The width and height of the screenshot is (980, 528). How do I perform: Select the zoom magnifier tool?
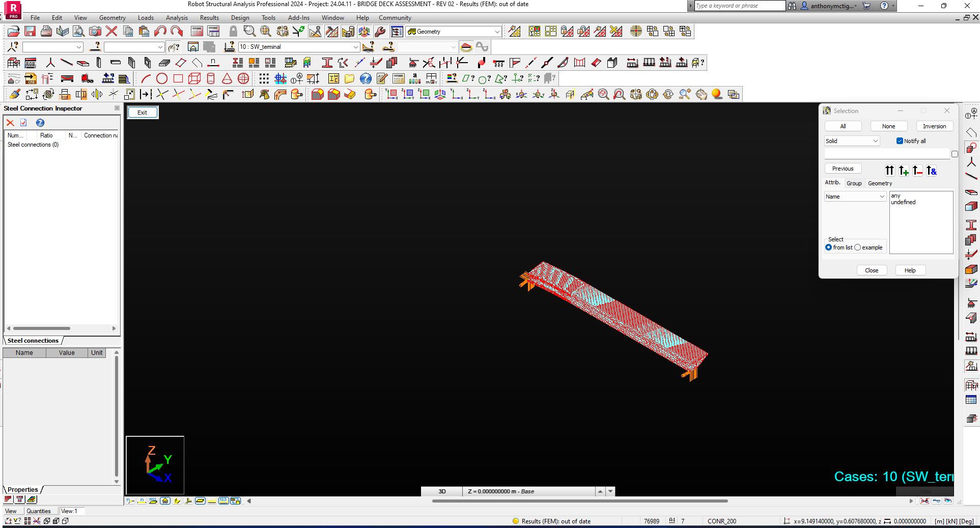coord(249,31)
